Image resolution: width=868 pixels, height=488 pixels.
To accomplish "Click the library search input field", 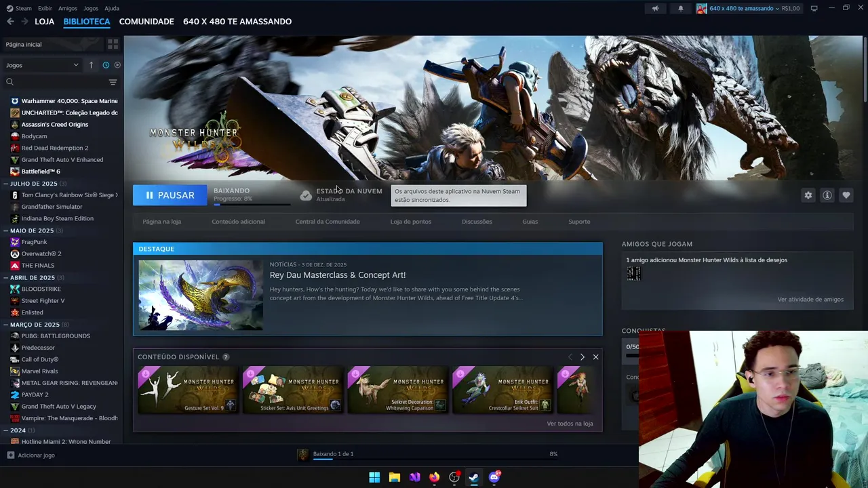I will [60, 82].
